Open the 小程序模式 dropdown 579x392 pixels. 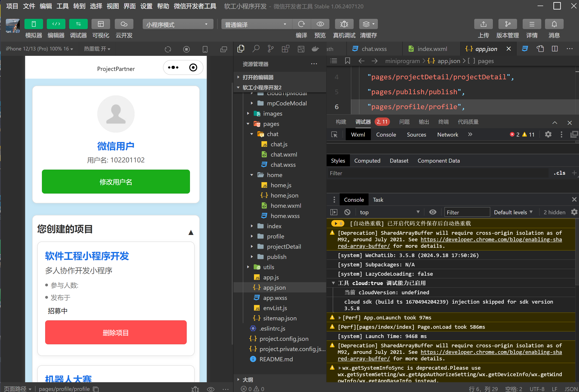tap(178, 24)
